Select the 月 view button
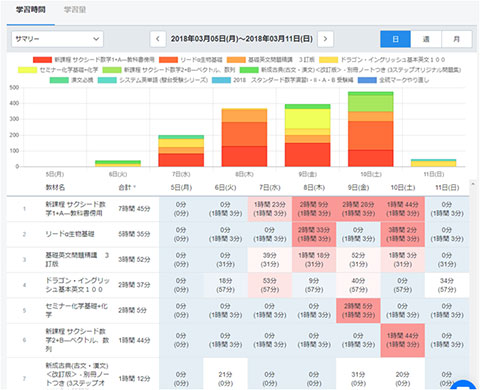This screenshot has height=390, width=480. point(457,39)
